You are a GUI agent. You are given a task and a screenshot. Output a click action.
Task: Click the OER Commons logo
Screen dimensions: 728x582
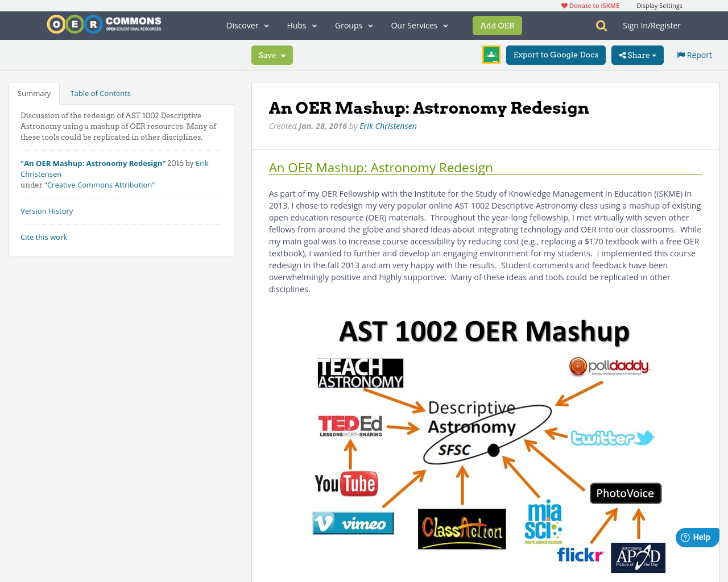(104, 23)
